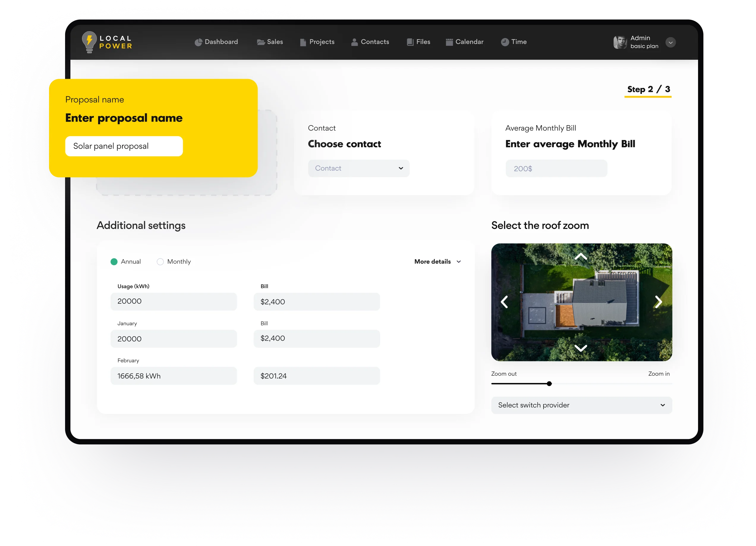This screenshot has width=756, height=546.
Task: Pan roof image right with arrow
Action: click(658, 302)
